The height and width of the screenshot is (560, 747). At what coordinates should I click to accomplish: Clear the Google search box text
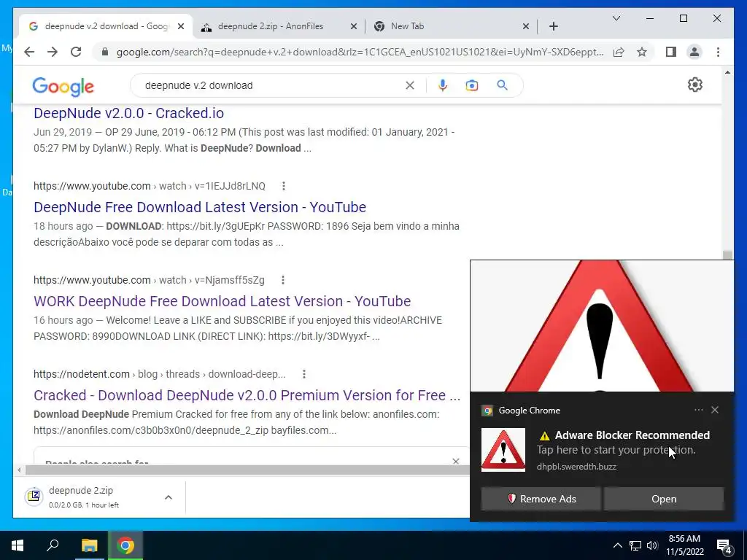click(x=410, y=85)
